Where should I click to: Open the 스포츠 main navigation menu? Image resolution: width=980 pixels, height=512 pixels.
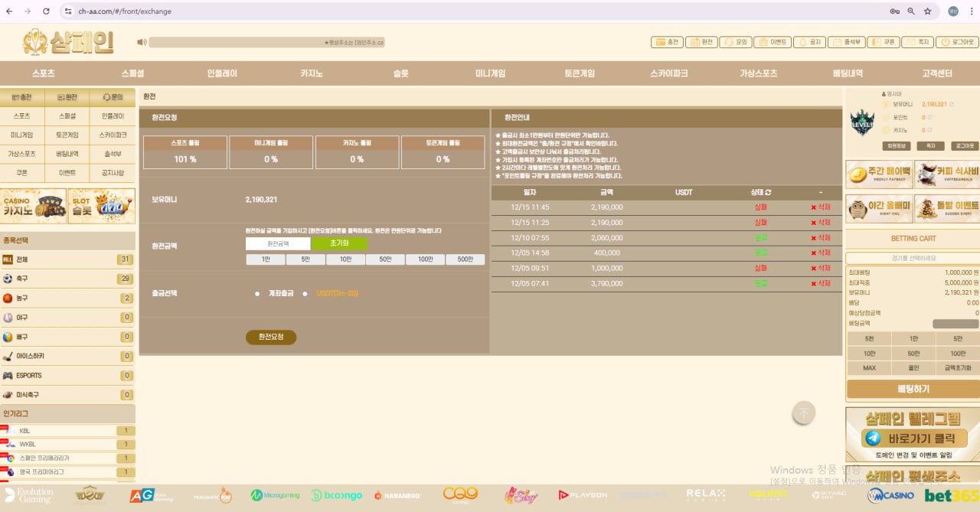click(x=44, y=73)
